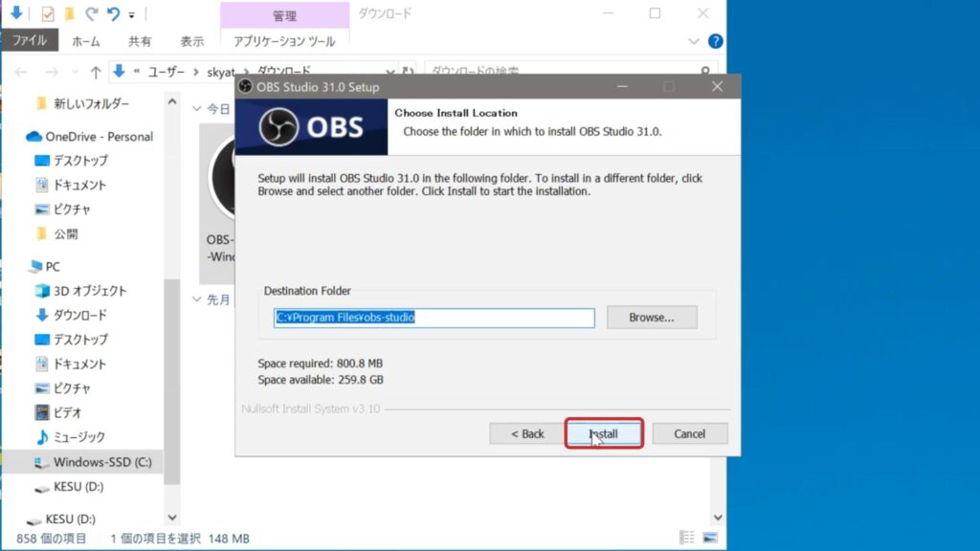Switch to large icons view in status bar

point(709,538)
